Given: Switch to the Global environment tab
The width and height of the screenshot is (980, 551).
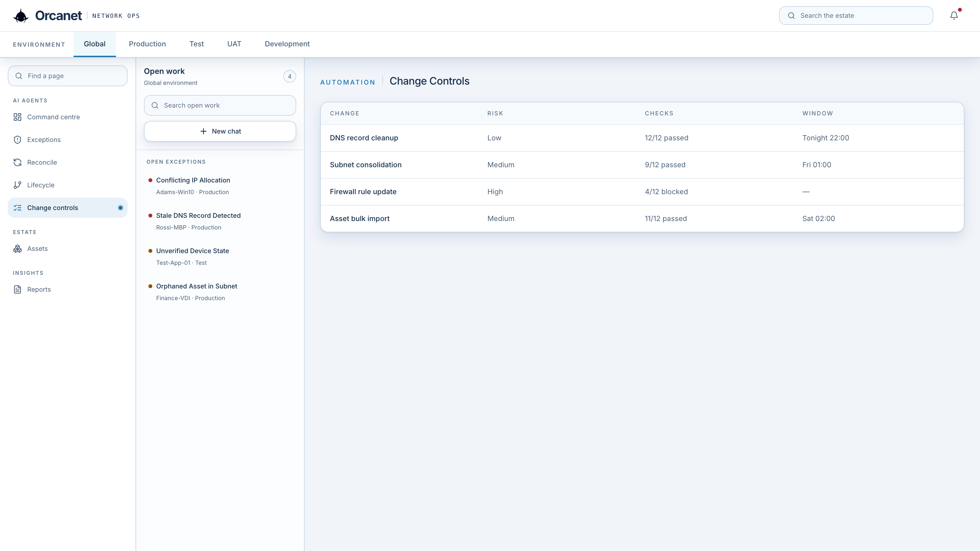Looking at the screenshot, I should (95, 44).
